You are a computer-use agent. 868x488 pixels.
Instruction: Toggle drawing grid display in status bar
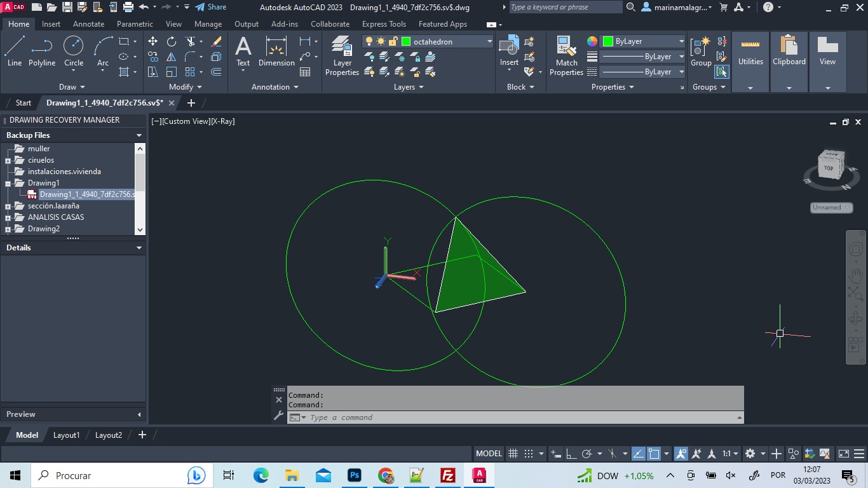point(513,454)
